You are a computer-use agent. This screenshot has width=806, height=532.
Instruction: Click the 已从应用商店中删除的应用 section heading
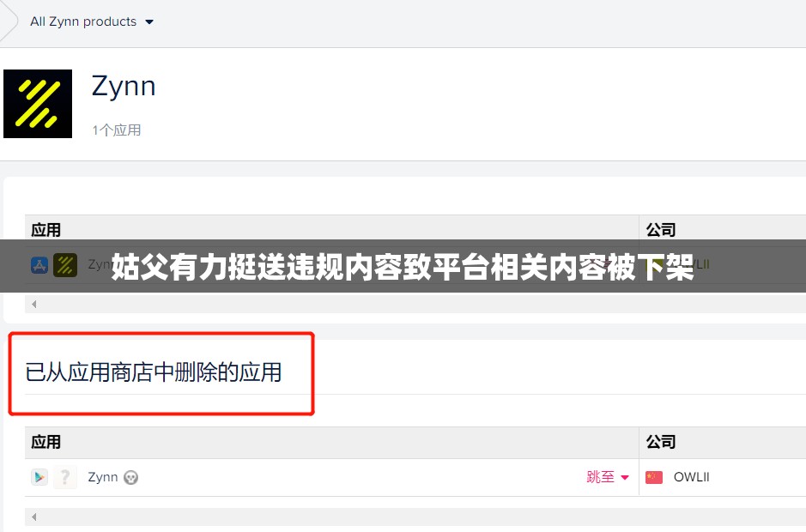[x=153, y=372]
